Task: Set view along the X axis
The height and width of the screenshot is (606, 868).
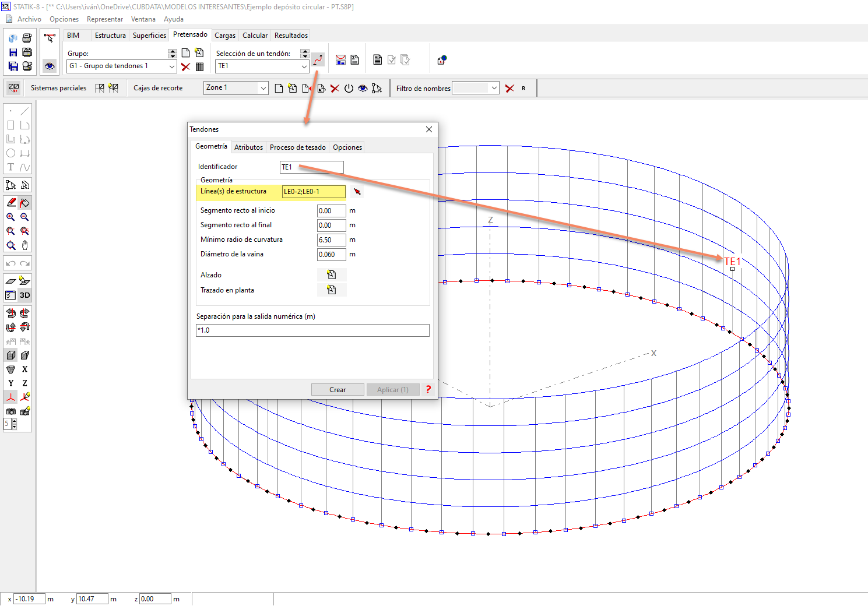Action: point(24,369)
